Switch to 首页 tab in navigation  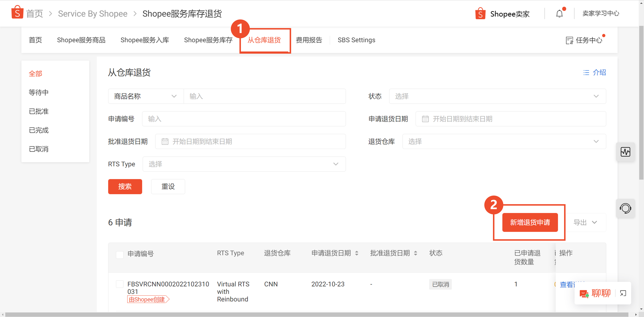[35, 40]
